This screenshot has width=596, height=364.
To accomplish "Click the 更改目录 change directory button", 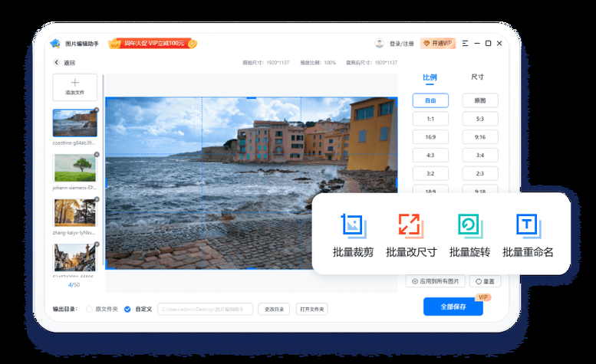I will click(x=274, y=310).
